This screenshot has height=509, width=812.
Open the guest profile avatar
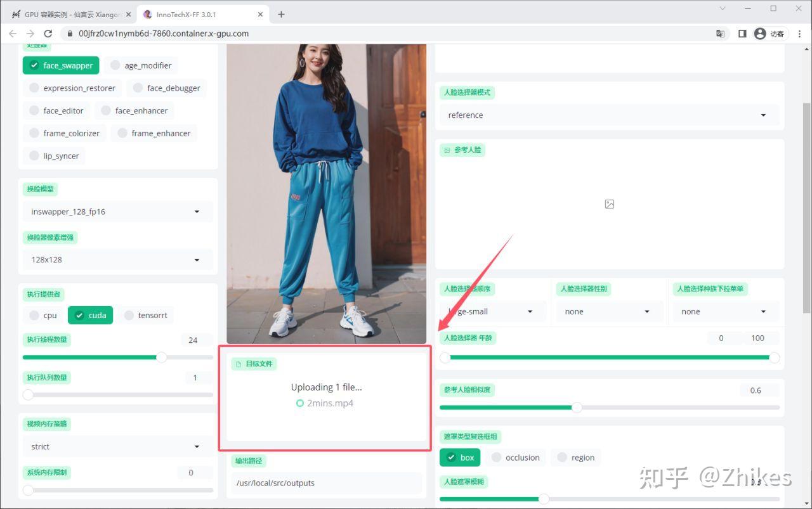click(x=760, y=34)
